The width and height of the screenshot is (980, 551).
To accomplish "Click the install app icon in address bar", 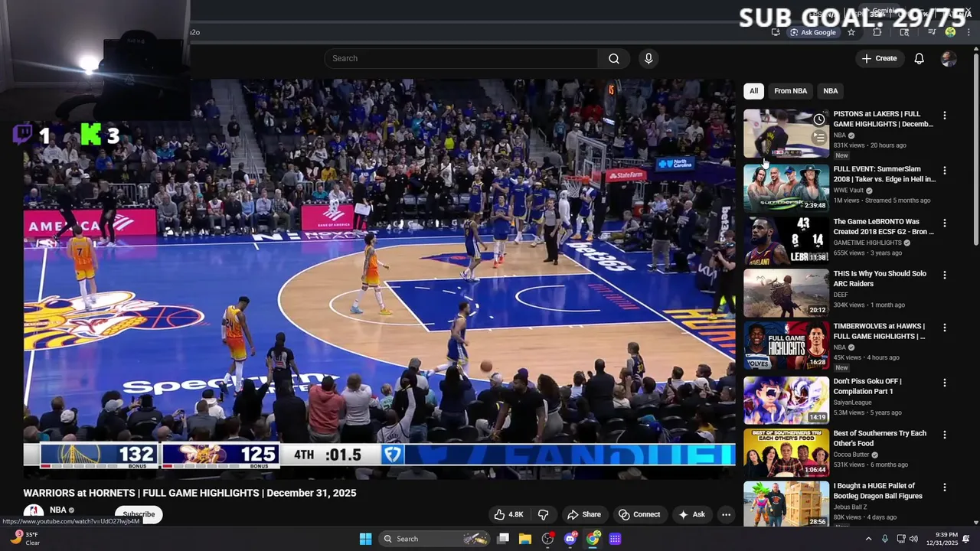I will [776, 32].
